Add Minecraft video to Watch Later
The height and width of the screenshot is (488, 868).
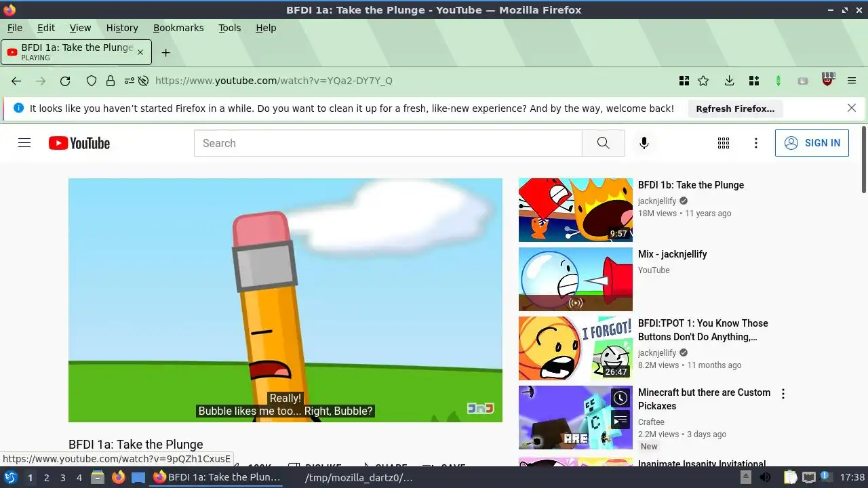(620, 398)
